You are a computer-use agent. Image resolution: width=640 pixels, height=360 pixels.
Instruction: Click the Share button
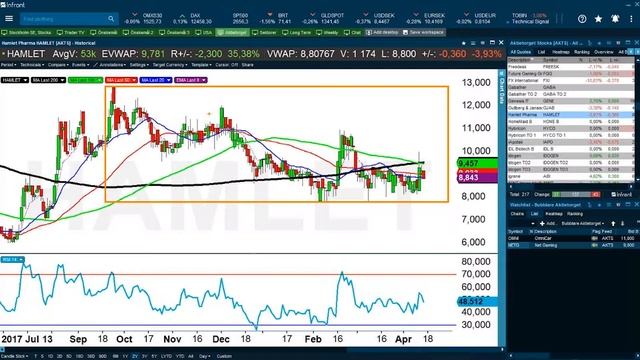[x=247, y=65]
